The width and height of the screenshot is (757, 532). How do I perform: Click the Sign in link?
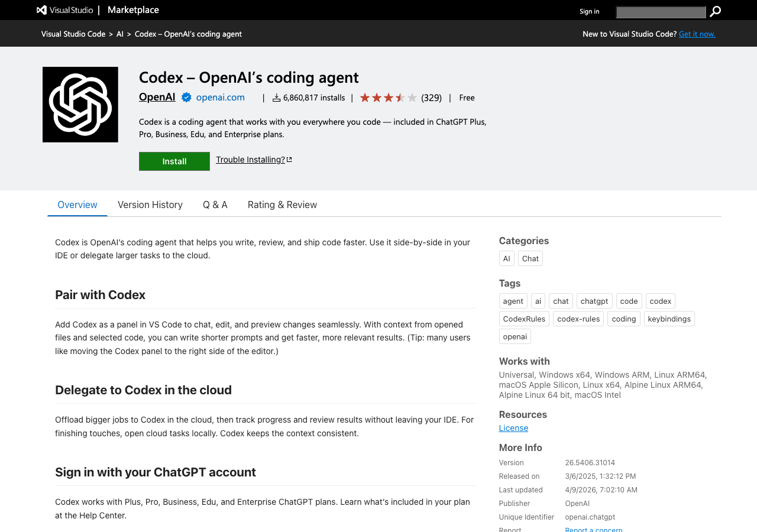589,11
